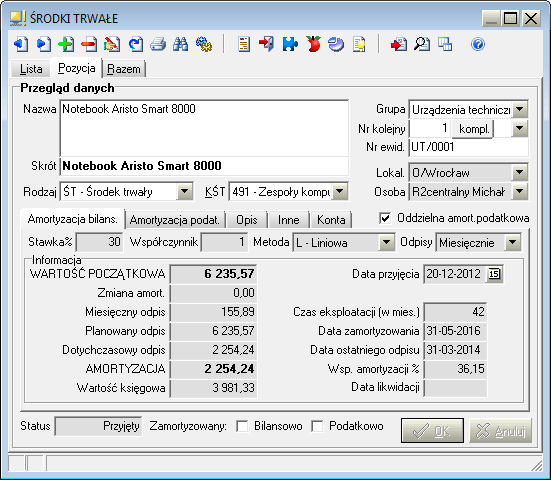Screen dimensions: 551x480
Task: Open the Inne tab
Action: (289, 220)
